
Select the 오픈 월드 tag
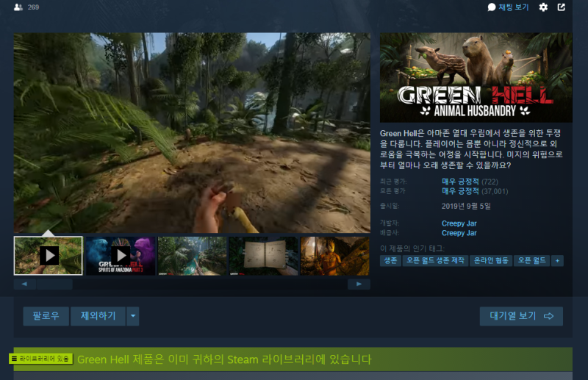tap(531, 261)
